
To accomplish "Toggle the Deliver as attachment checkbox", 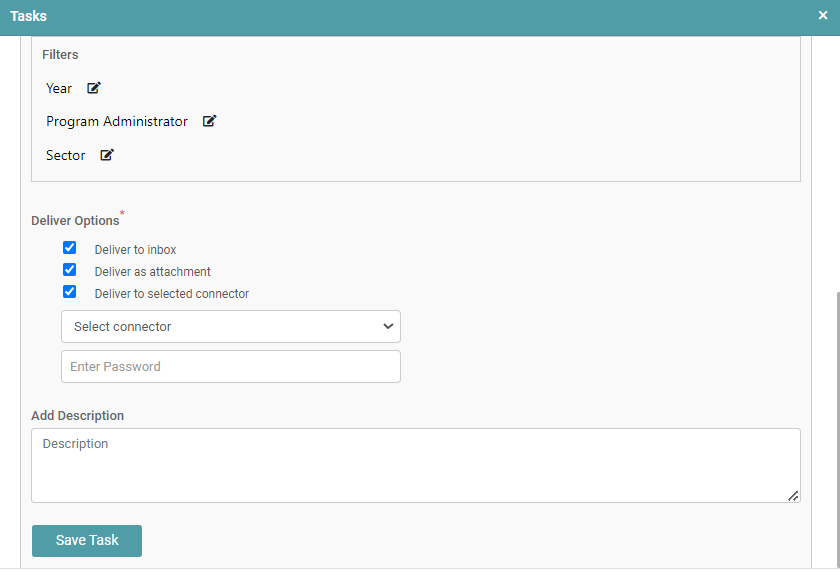I will click(70, 270).
